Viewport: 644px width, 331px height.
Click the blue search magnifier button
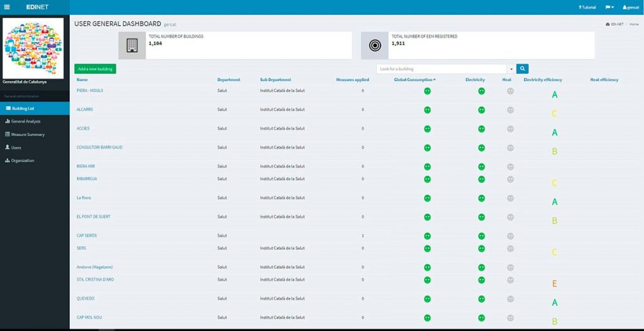click(523, 68)
